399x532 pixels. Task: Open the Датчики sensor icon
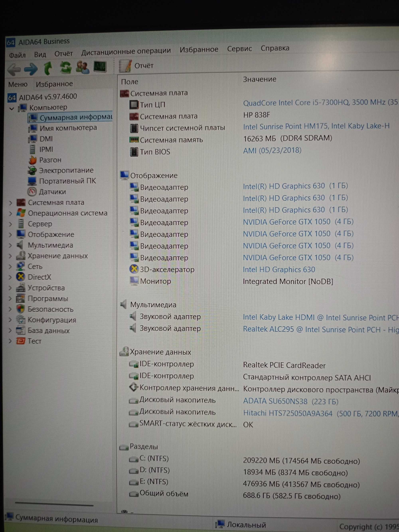pos(32,192)
